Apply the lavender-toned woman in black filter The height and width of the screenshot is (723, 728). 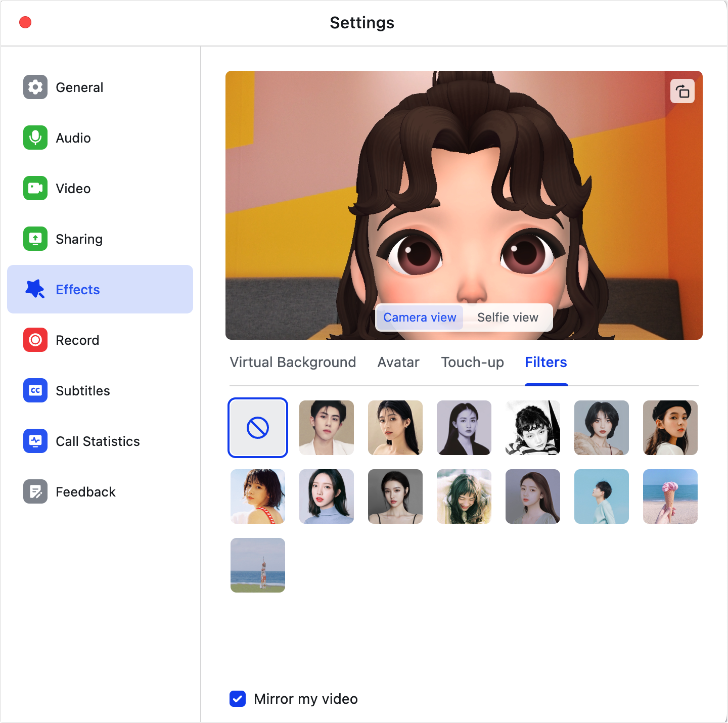click(x=464, y=428)
